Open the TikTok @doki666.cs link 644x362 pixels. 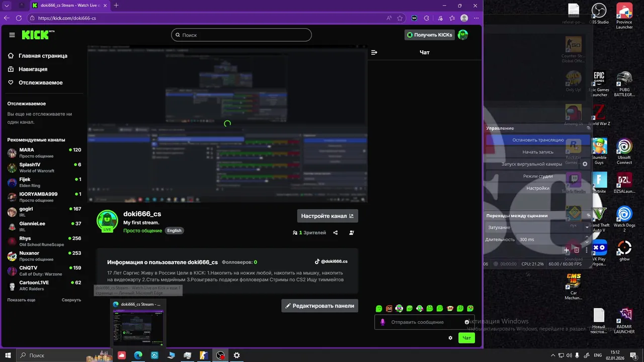(331, 261)
